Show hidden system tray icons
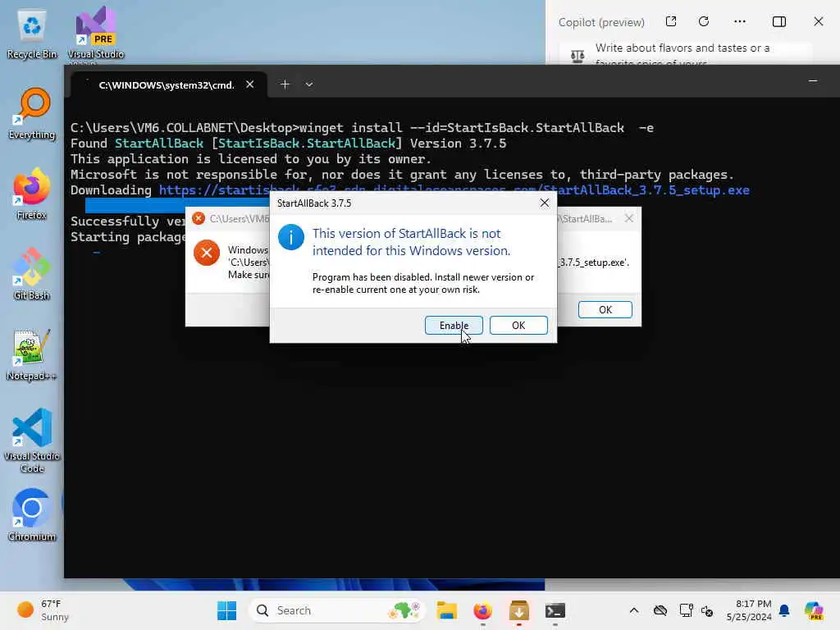Image resolution: width=840 pixels, height=630 pixels. [x=634, y=610]
